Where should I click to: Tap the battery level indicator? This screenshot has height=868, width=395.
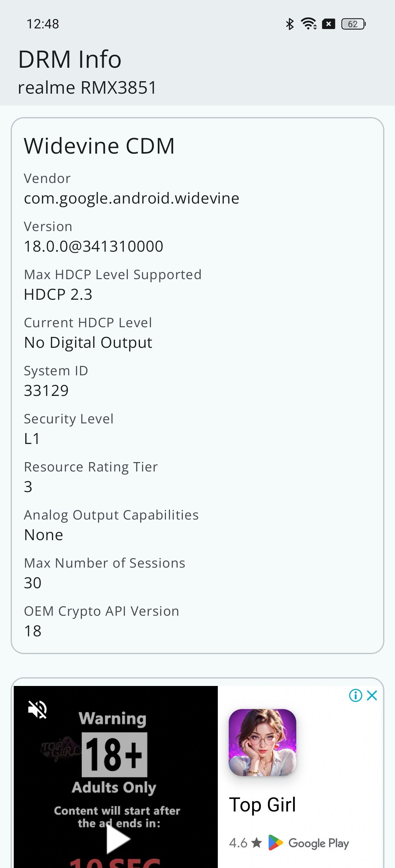tap(353, 24)
